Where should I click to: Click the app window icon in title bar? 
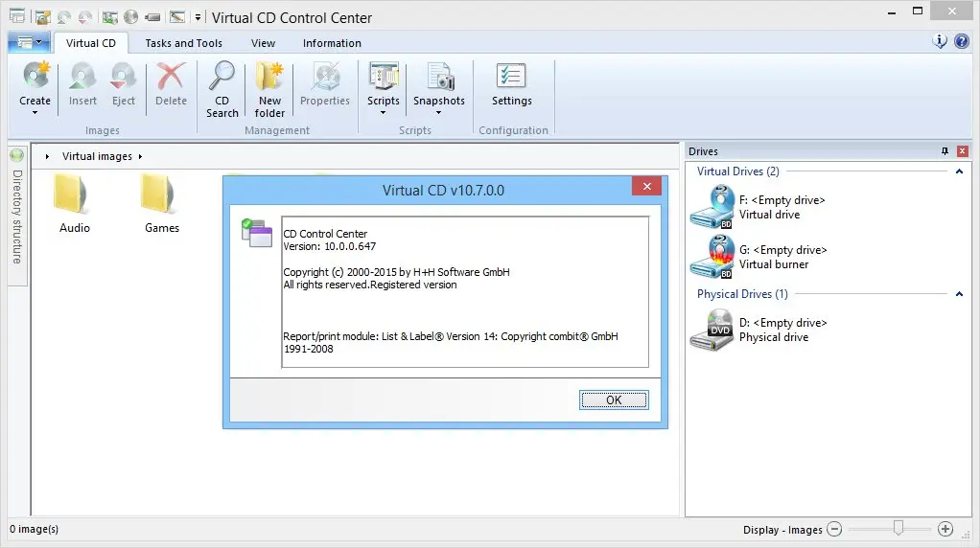pyautogui.click(x=17, y=17)
